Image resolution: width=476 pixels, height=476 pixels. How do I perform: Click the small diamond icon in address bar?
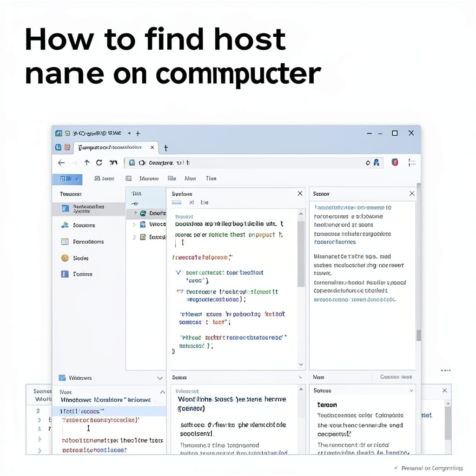click(x=368, y=163)
